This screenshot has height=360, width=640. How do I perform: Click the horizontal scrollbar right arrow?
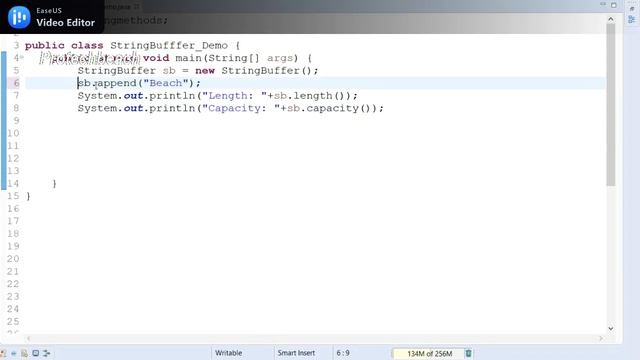point(601,338)
